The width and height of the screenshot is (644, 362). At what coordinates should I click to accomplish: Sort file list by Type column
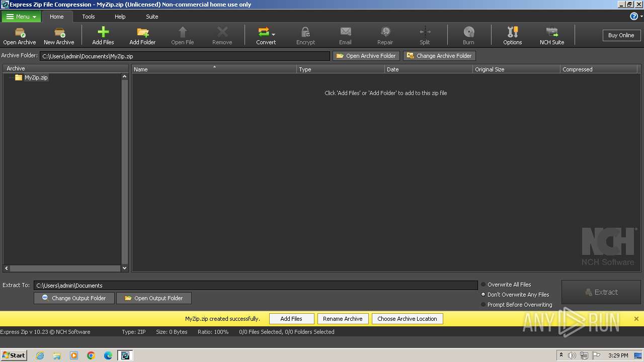tap(341, 69)
